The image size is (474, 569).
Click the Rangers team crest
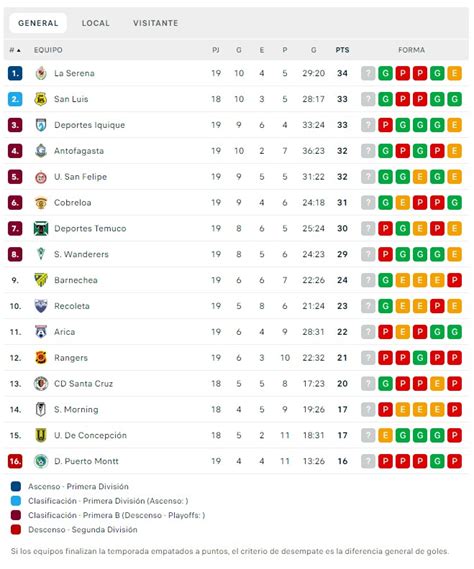click(x=41, y=357)
